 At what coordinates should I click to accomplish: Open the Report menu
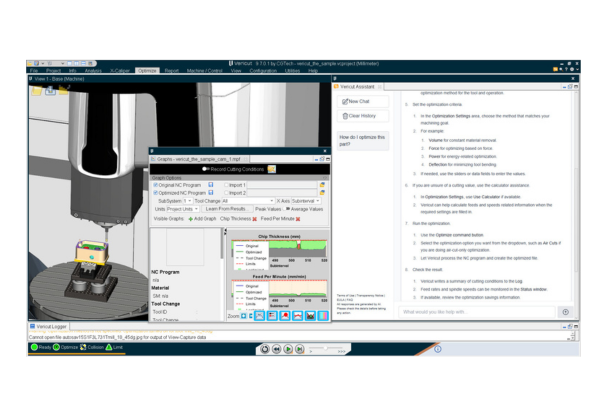click(172, 71)
